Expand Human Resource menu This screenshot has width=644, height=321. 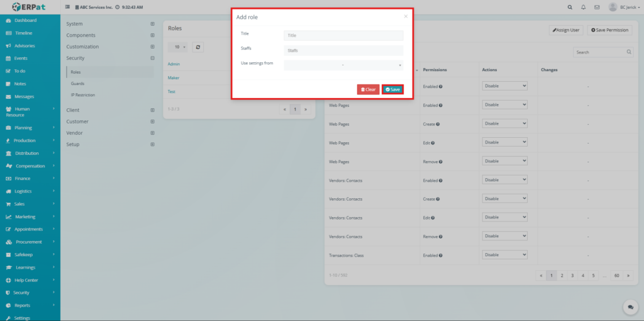click(30, 112)
